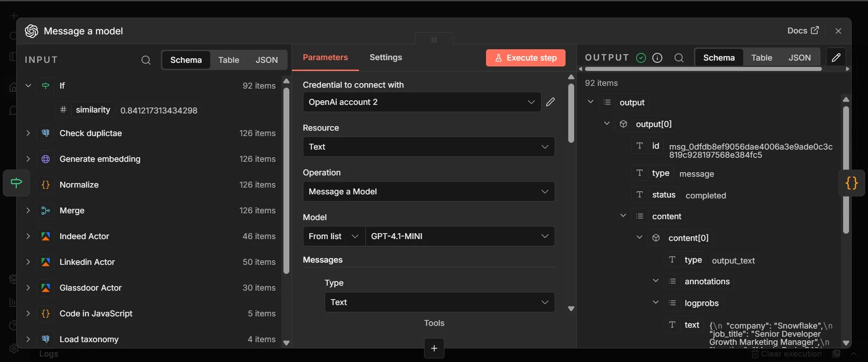This screenshot has height=362, width=868.
Task: Expand the Generate embedding node
Action: click(x=28, y=159)
